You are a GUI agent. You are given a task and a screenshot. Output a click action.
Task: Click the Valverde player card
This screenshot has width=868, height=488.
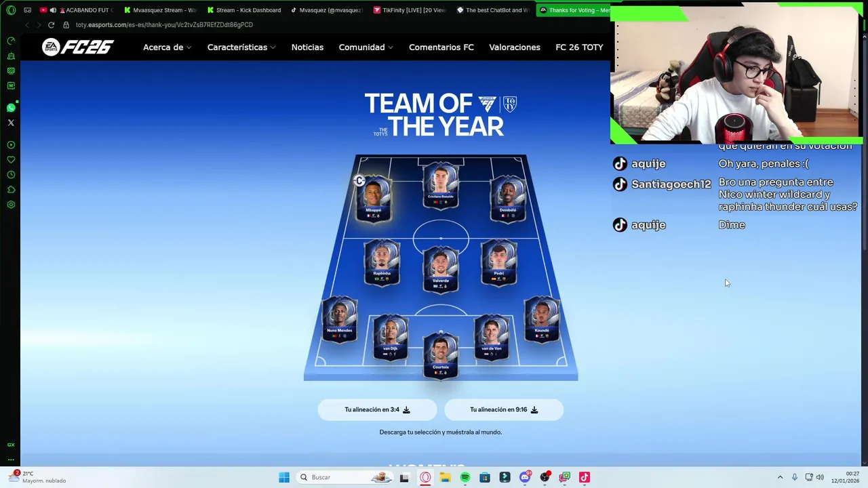point(441,269)
